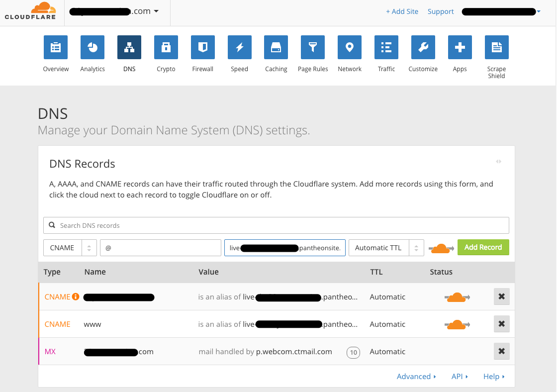
Task: Open the Analytics pie chart icon
Action: [x=93, y=47]
